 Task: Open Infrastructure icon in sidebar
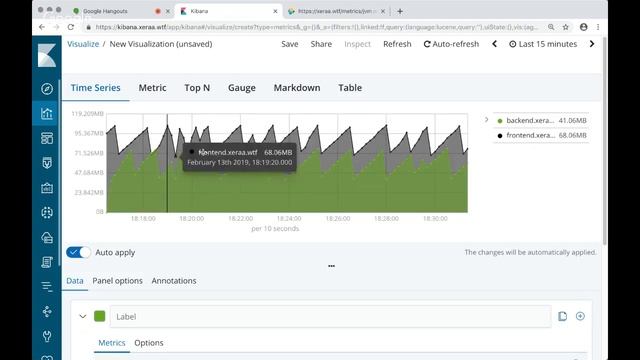(47, 238)
